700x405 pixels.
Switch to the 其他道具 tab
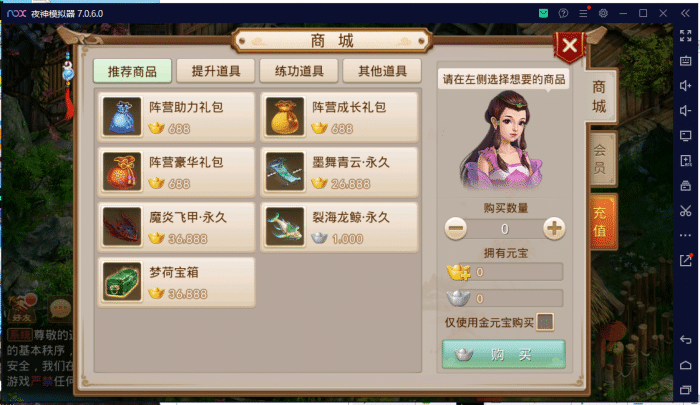[382, 71]
